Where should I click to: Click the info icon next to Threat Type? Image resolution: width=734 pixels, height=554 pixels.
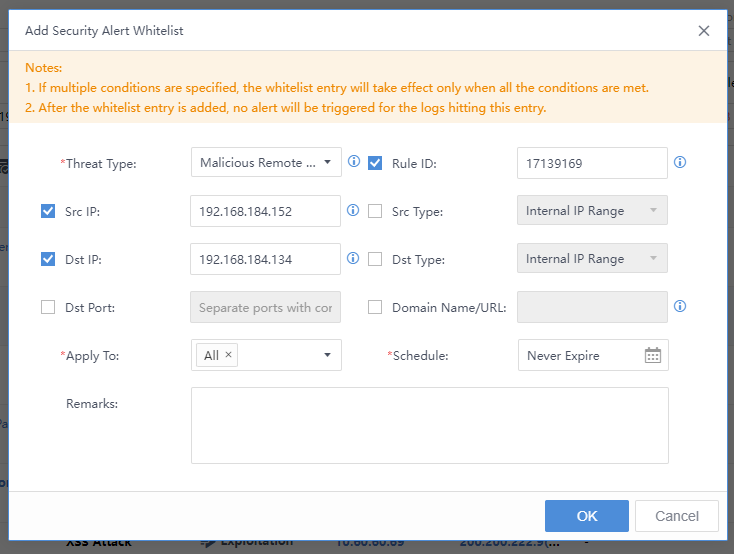(x=353, y=162)
